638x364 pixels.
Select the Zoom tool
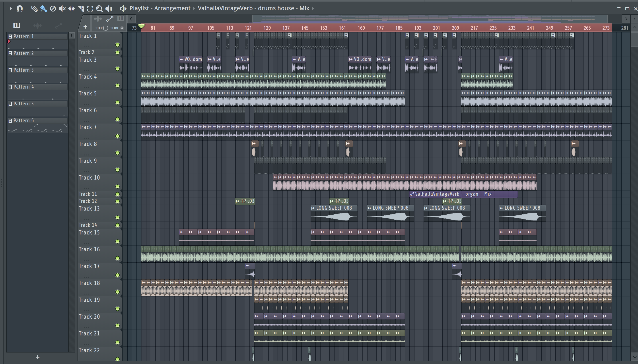tap(99, 8)
